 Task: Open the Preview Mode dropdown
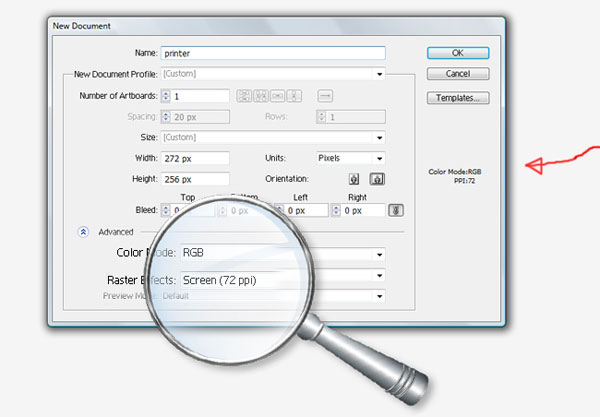point(273,296)
